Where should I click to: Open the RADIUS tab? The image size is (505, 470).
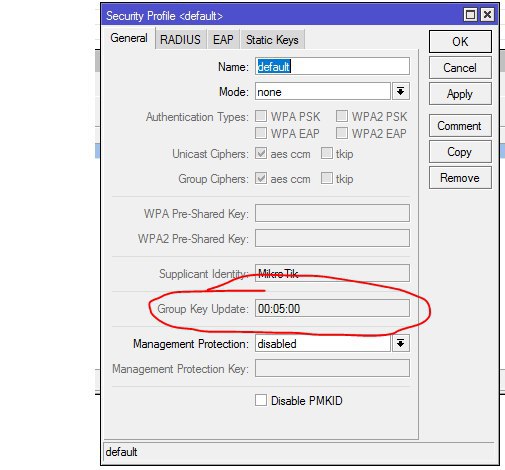[180, 40]
